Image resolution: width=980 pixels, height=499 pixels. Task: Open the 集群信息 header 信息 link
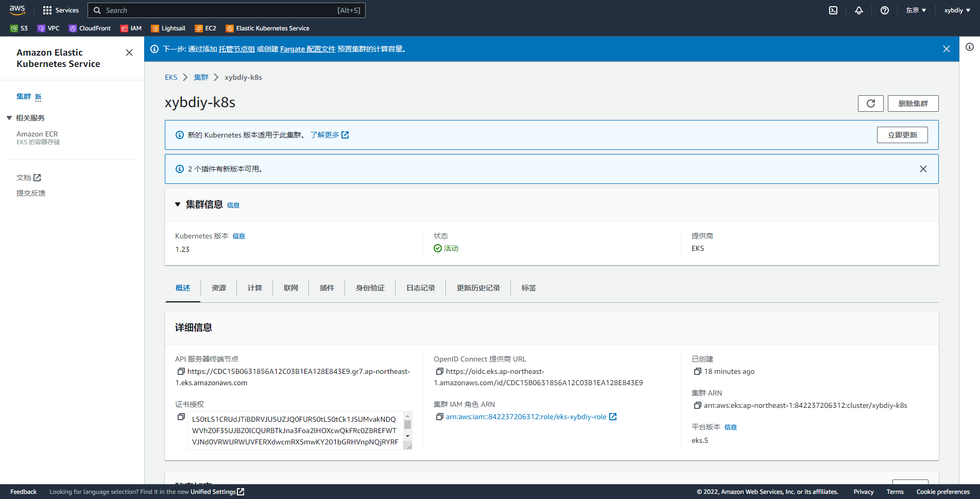pyautogui.click(x=233, y=205)
